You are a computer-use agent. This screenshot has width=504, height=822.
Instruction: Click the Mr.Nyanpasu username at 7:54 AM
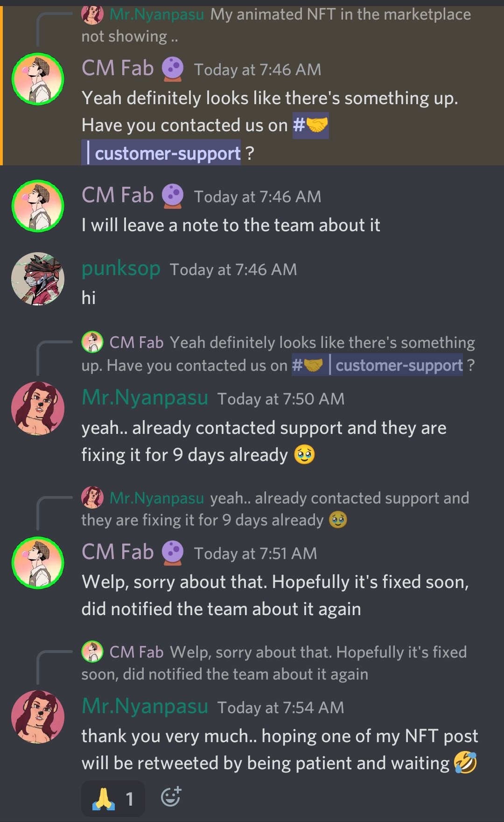[x=145, y=706]
